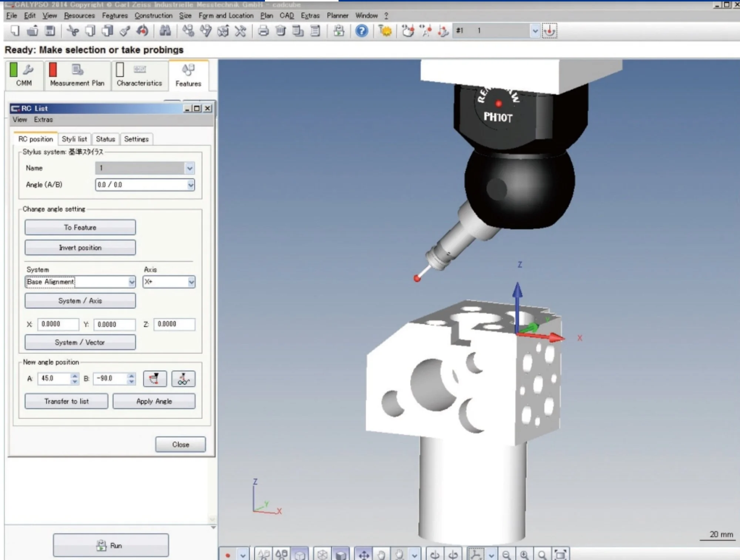The image size is (740, 560).
Task: Open a measurement file from the toolbar
Action: click(31, 31)
